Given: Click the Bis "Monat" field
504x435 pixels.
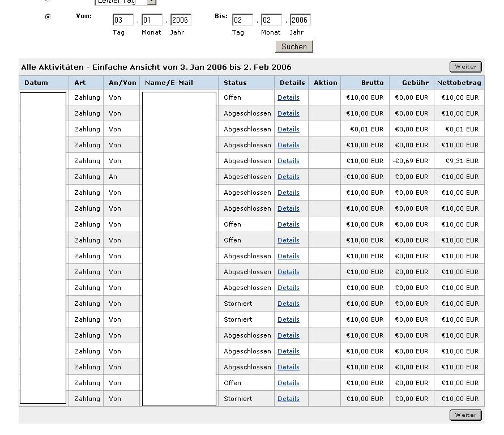Looking at the screenshot, I should [271, 20].
